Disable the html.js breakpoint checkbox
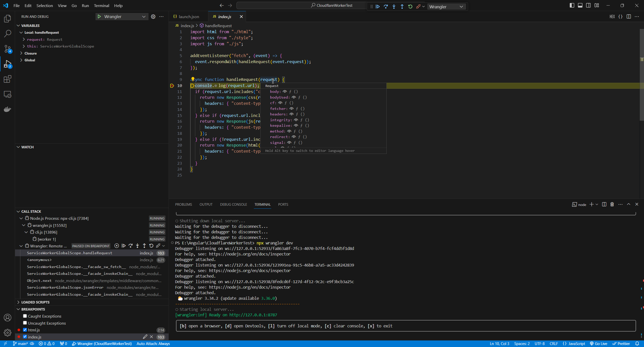 (25, 330)
